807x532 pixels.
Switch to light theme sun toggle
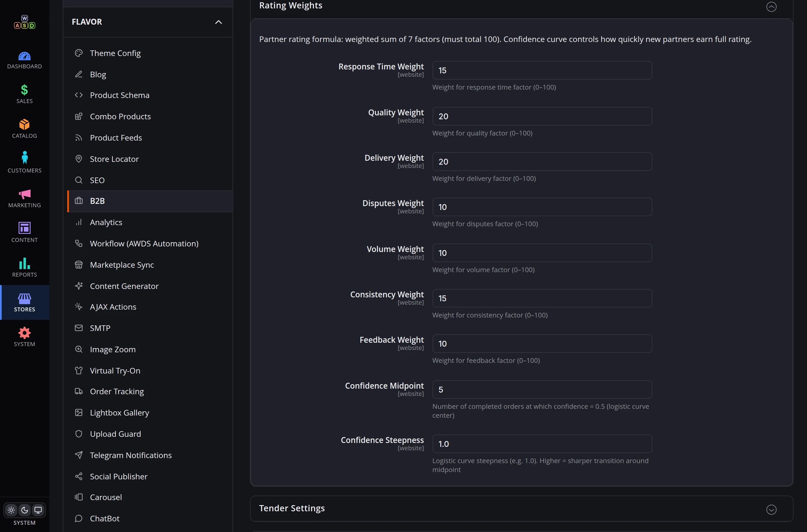tap(11, 510)
